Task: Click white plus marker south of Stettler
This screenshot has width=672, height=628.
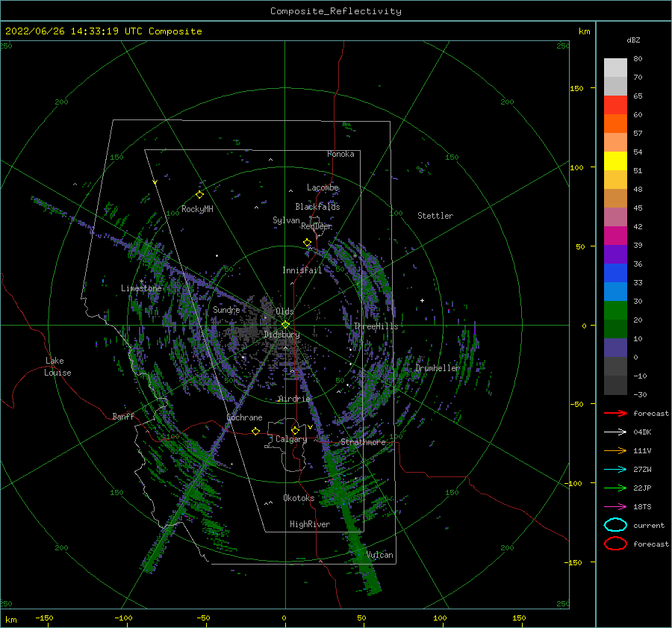Action: pyautogui.click(x=422, y=300)
